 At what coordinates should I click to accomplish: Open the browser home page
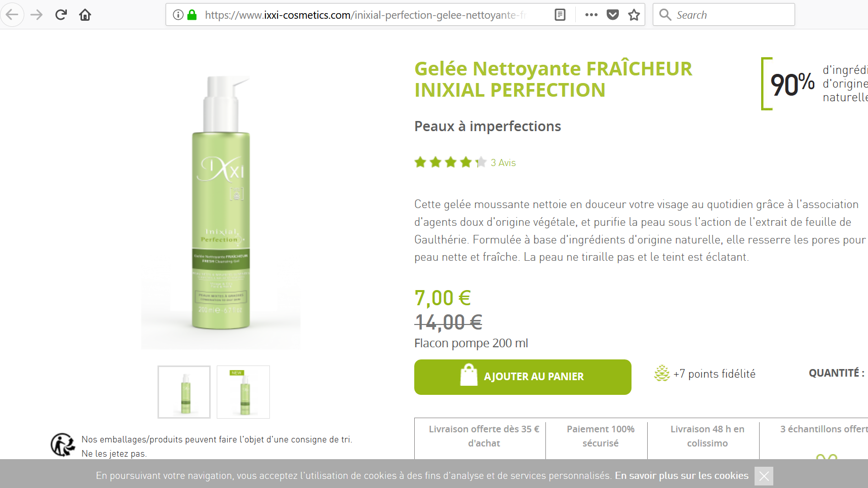[x=85, y=15]
